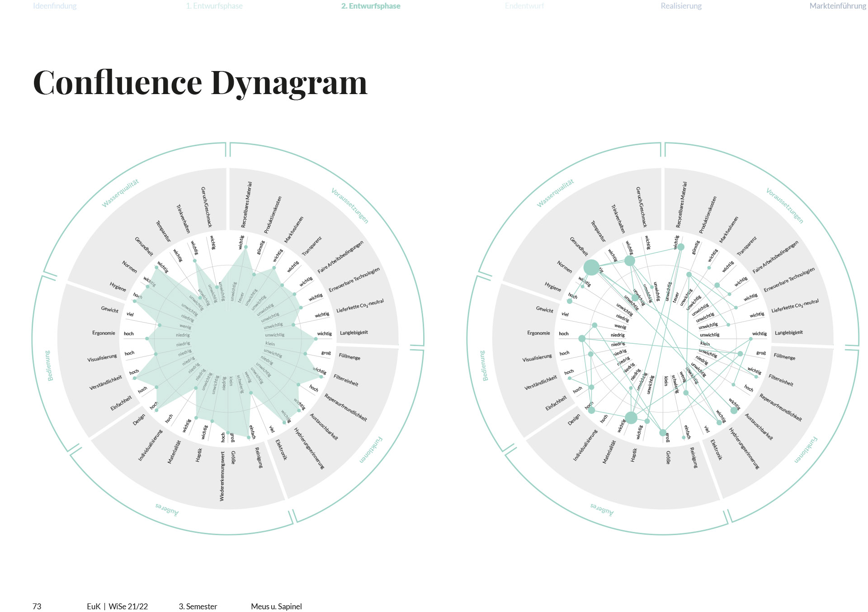The height and width of the screenshot is (612, 868).
Task: Click the Wiedererkennungswert label in the left diagram
Action: click(222, 476)
